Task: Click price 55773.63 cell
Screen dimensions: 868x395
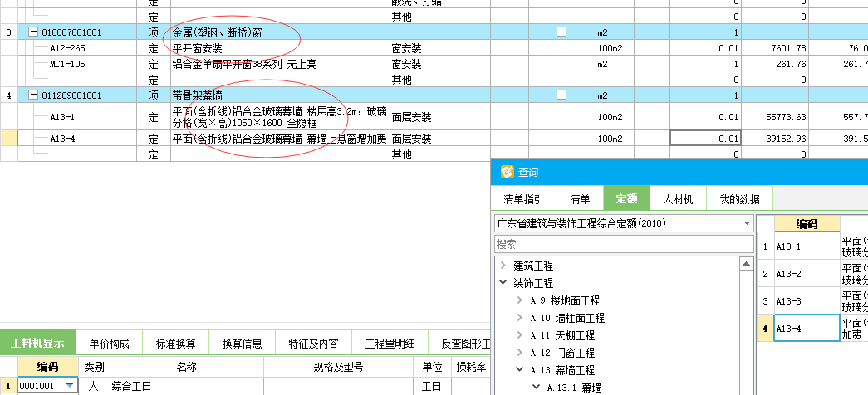Action: click(776, 117)
